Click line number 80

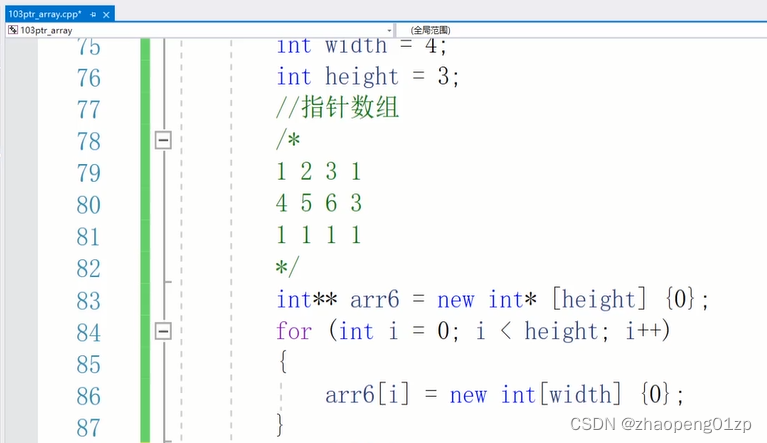point(89,205)
